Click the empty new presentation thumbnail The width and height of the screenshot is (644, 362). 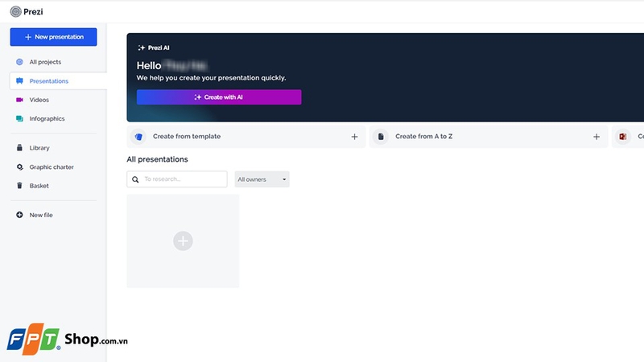click(x=183, y=241)
